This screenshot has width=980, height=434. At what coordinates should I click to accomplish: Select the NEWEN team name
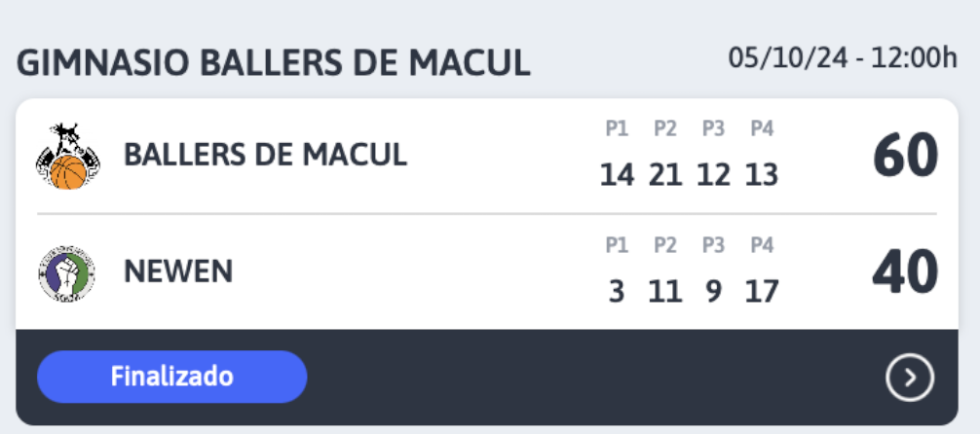click(x=178, y=271)
